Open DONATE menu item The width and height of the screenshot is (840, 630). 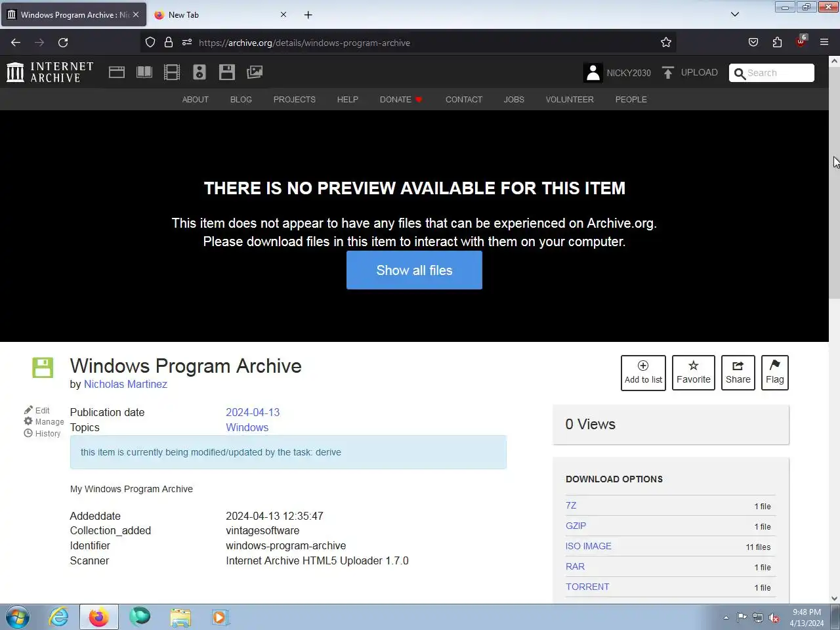pyautogui.click(x=401, y=100)
